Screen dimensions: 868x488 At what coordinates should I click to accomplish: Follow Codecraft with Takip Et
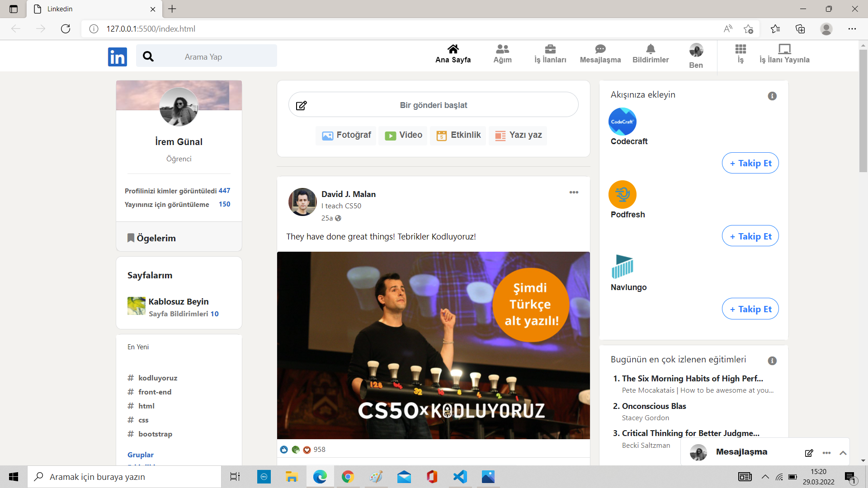click(x=750, y=163)
